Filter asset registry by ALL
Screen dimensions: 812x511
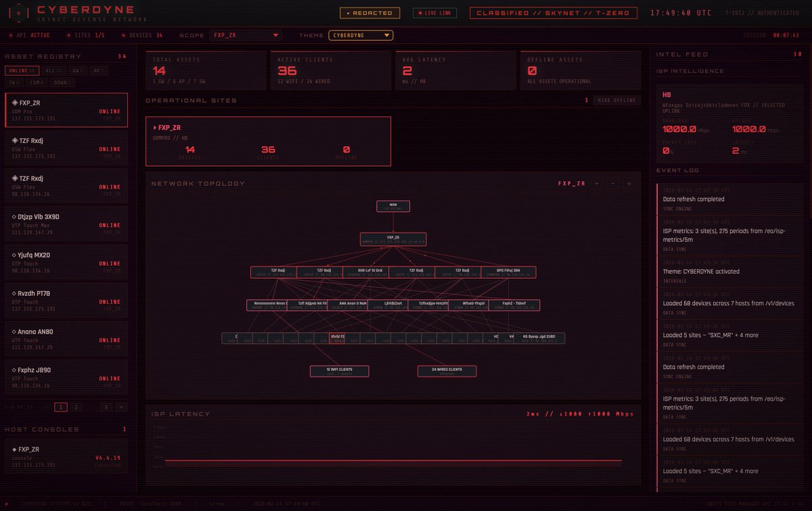click(x=54, y=70)
